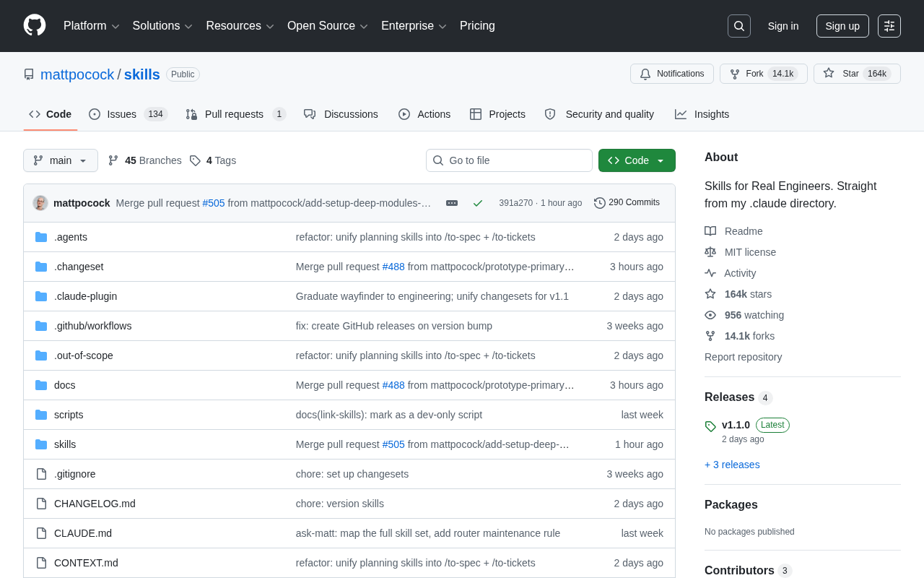924x578 pixels.
Task: Open the search magnifier button
Action: (x=739, y=26)
